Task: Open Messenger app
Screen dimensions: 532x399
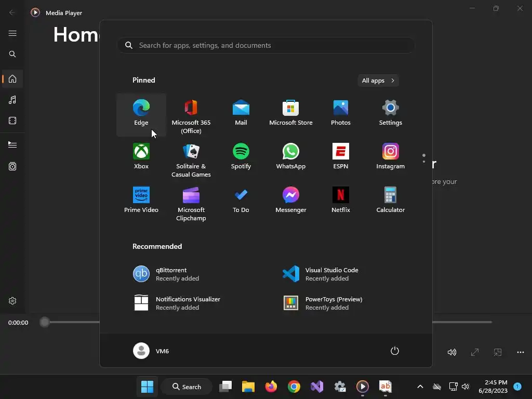Action: coord(291,202)
